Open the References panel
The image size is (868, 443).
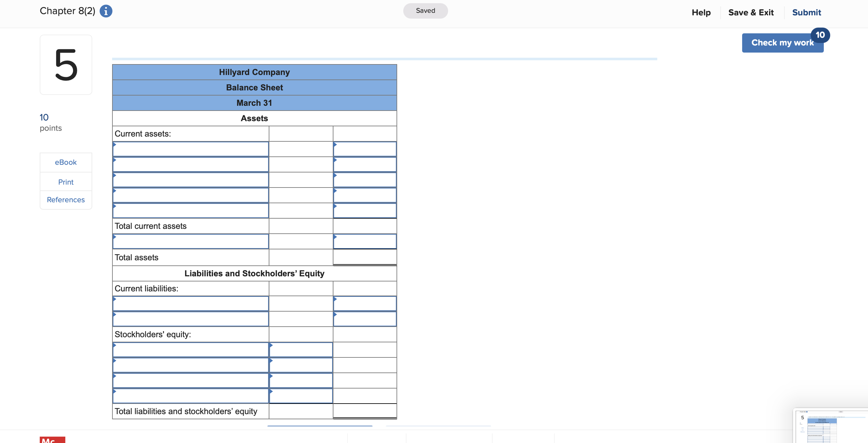point(66,200)
